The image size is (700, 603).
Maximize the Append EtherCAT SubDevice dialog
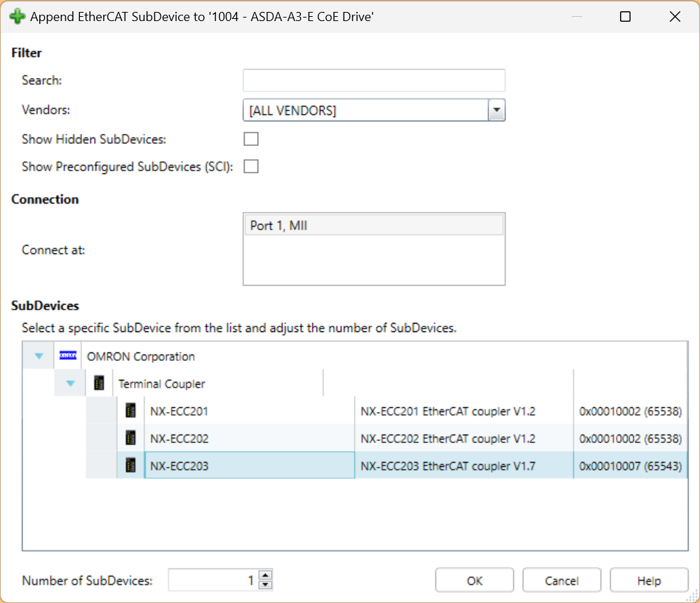coord(625,17)
